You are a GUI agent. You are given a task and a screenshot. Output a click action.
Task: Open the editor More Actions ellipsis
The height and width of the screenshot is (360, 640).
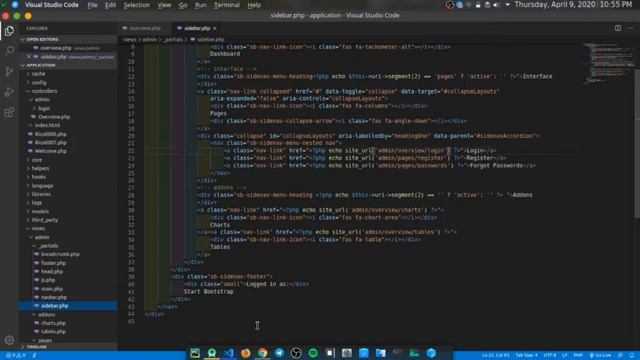point(631,28)
